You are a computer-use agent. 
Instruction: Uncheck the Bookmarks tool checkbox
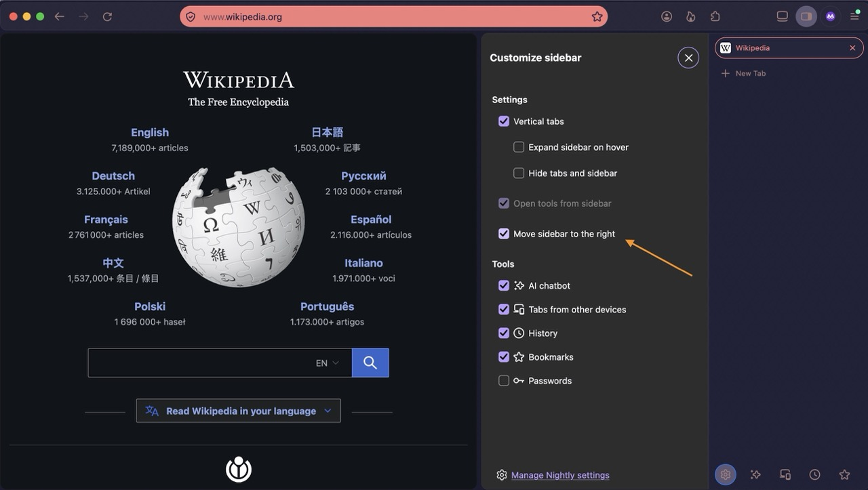tap(504, 357)
